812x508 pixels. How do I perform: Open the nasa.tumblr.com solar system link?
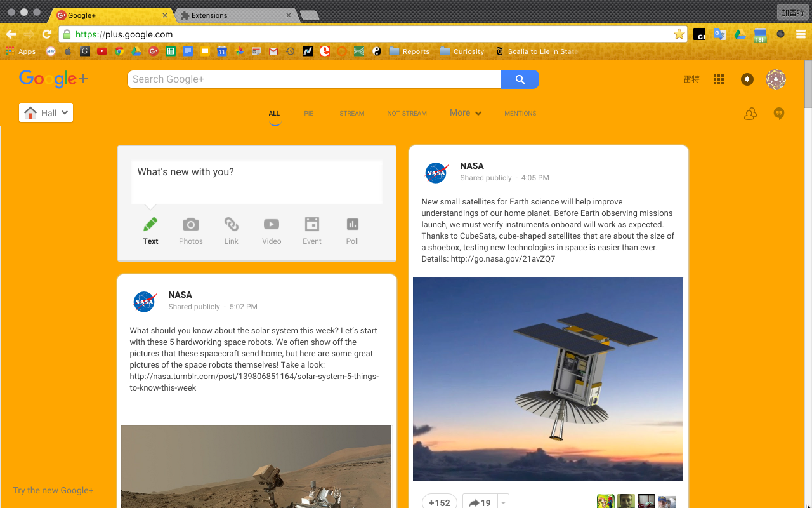tap(254, 382)
